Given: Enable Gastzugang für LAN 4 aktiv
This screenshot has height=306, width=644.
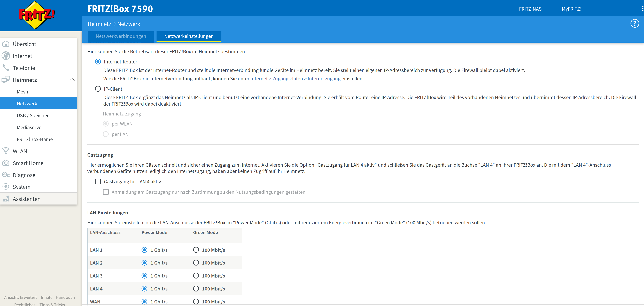Looking at the screenshot, I should pyautogui.click(x=98, y=181).
